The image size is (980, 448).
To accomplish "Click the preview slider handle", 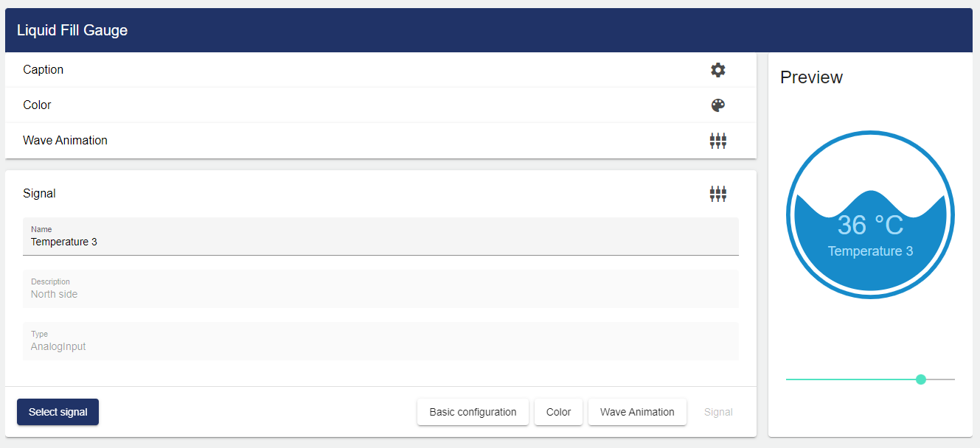I will 920,379.
